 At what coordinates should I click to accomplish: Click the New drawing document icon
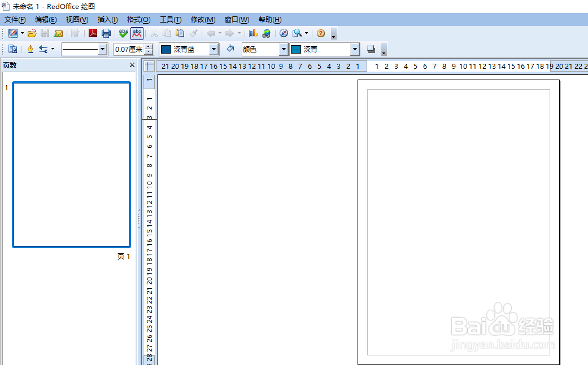pyautogui.click(x=13, y=33)
